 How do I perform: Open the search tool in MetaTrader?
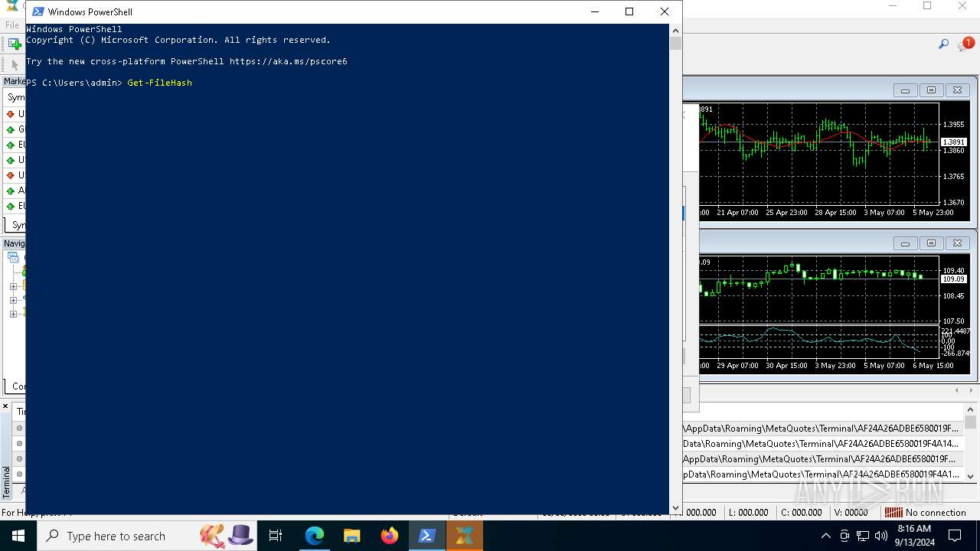pos(943,44)
